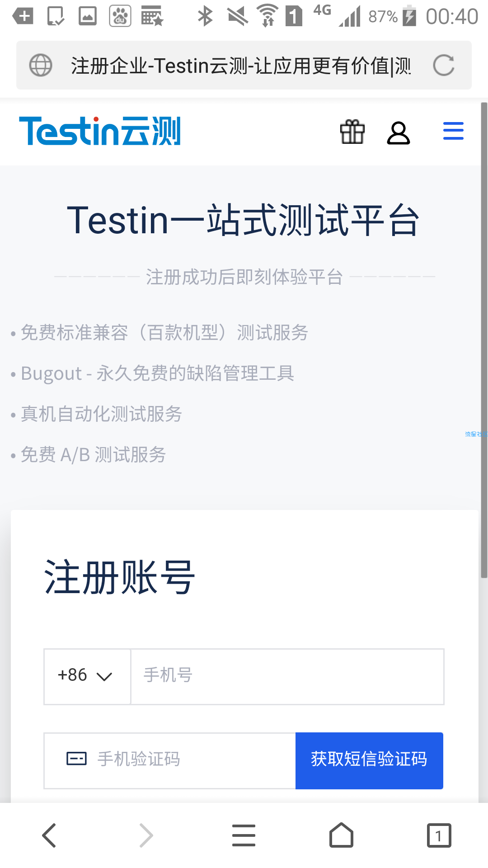Viewport: 488px width, 868px height.
Task: Tap the Bluetooth status bar icon
Action: tap(205, 16)
